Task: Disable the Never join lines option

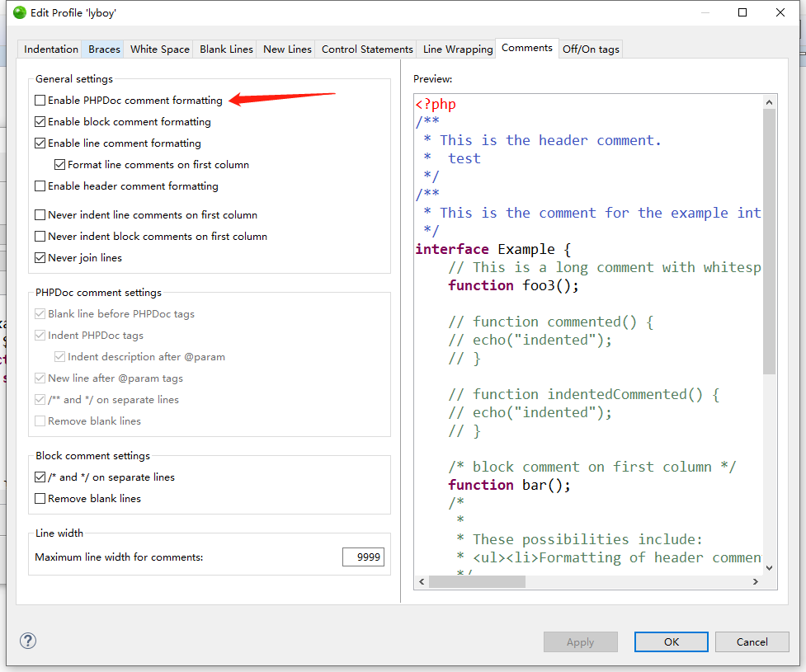Action: click(40, 258)
